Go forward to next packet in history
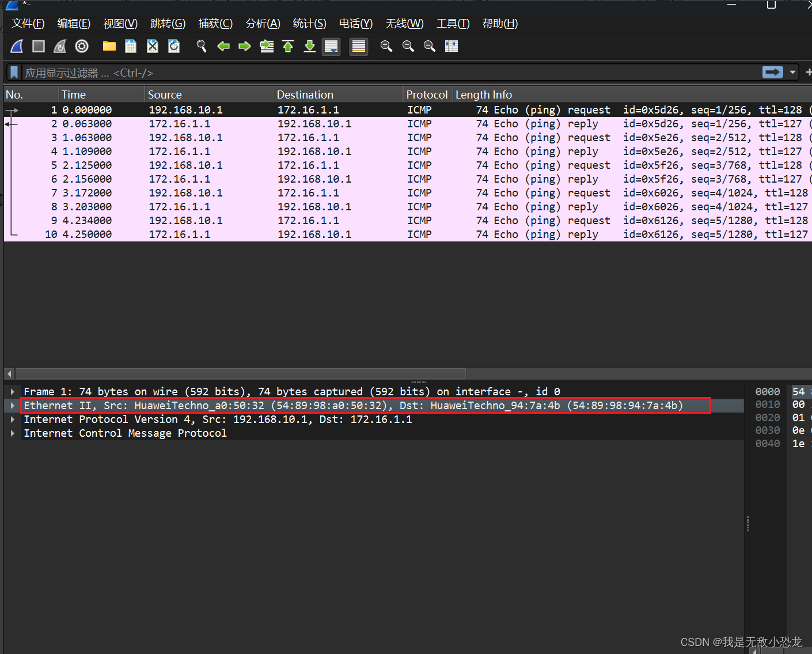Viewport: 812px width, 654px height. tap(245, 46)
